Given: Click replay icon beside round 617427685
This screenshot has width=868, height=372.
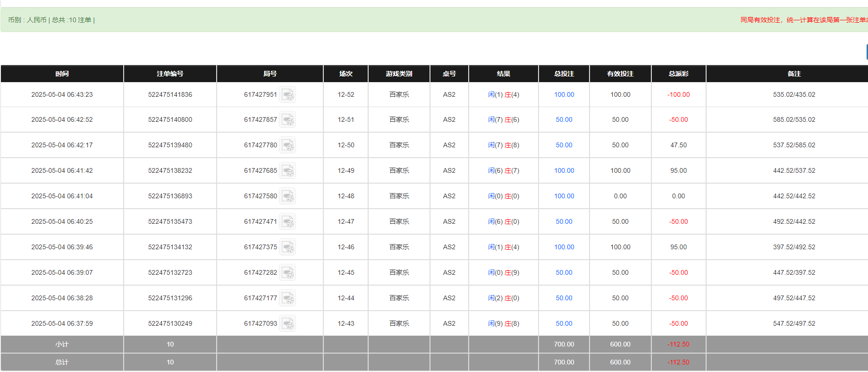Looking at the screenshot, I should (287, 171).
